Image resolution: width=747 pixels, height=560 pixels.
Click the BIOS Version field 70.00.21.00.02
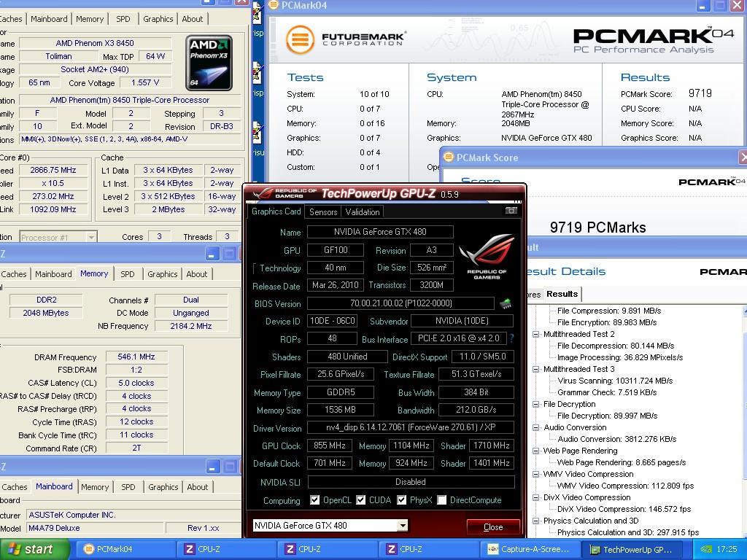pyautogui.click(x=400, y=303)
